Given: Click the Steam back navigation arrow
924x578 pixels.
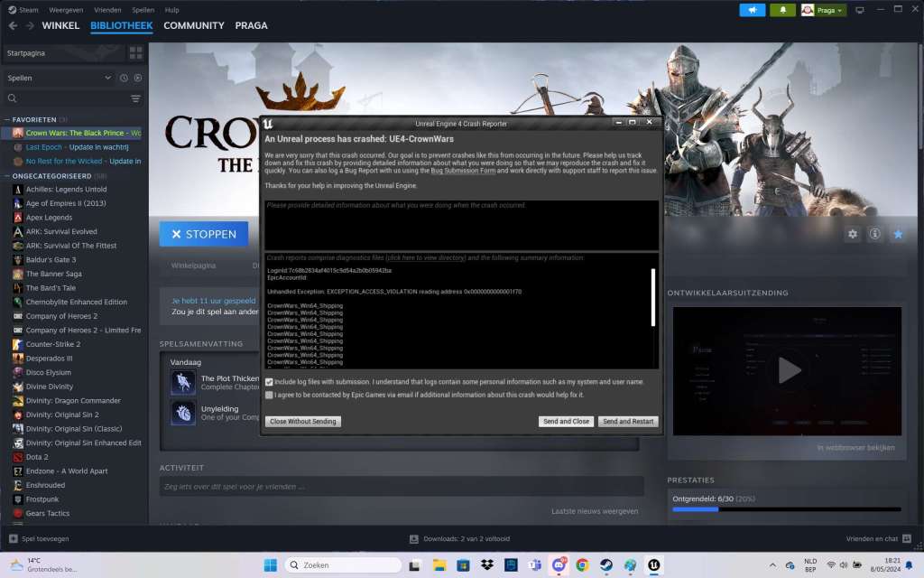Looking at the screenshot, I should [x=13, y=25].
